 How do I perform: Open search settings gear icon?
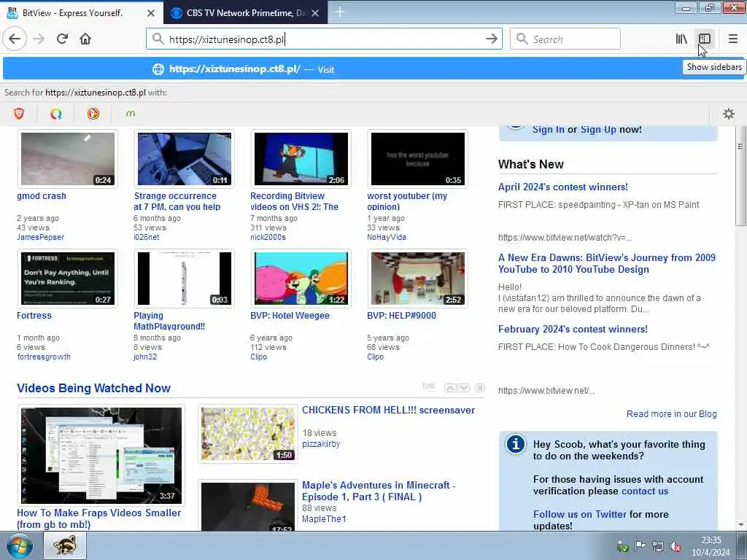[729, 113]
